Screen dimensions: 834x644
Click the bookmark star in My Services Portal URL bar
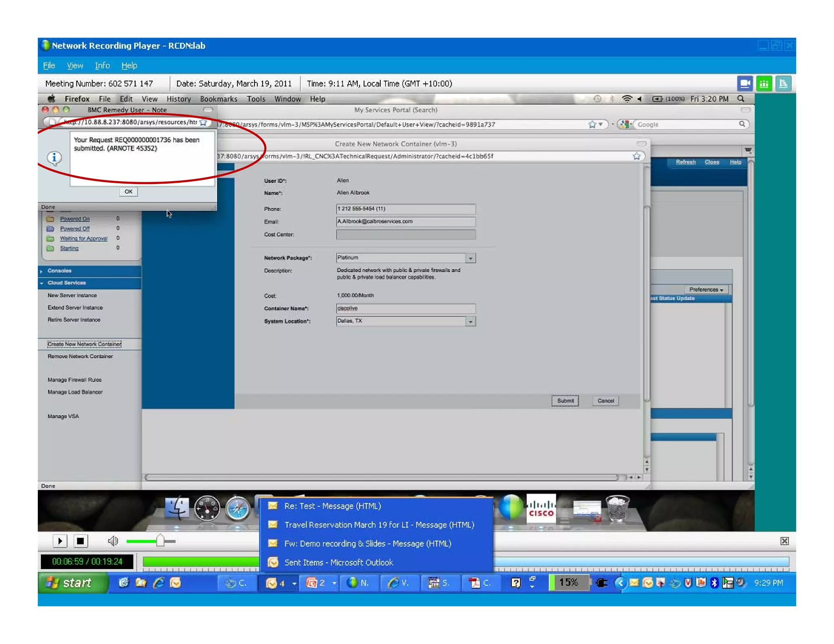592,125
